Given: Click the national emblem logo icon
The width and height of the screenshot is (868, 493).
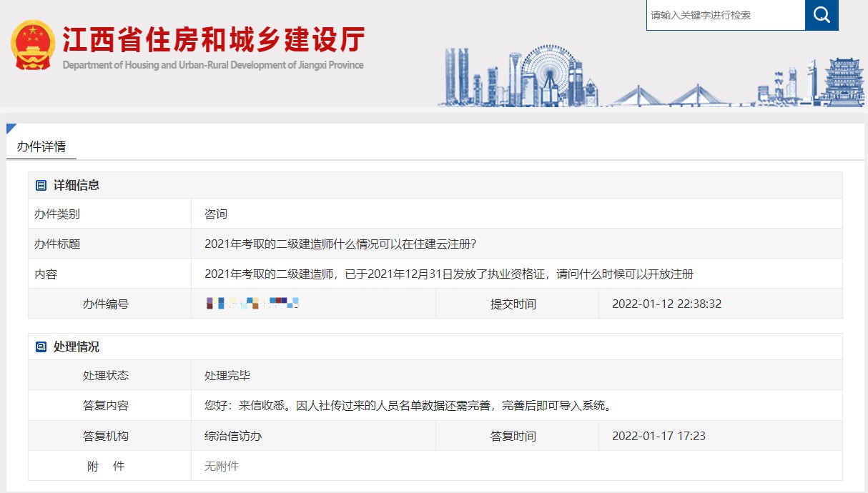Looking at the screenshot, I should 31,44.
